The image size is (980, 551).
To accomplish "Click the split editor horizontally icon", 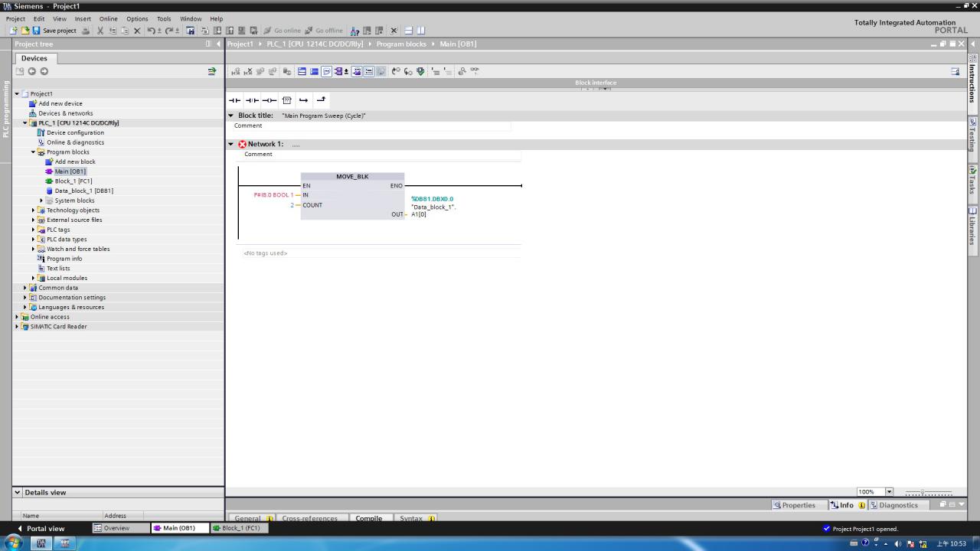I will (408, 31).
